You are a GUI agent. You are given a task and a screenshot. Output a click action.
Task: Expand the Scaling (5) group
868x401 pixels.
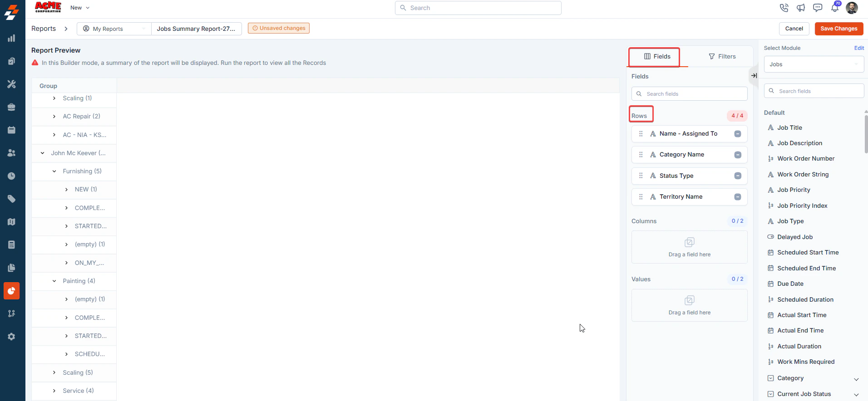(54, 373)
